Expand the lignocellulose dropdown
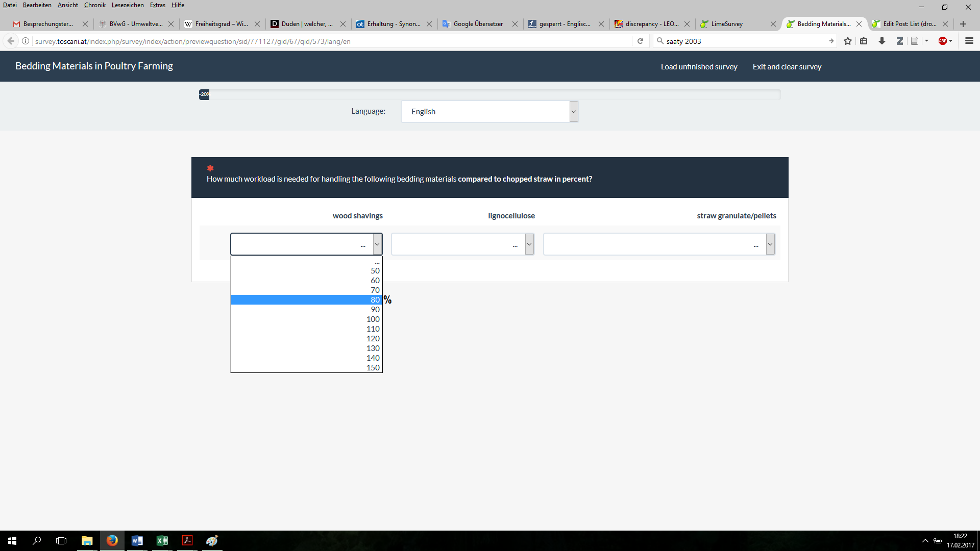Viewport: 980px width, 551px height. 462,244
